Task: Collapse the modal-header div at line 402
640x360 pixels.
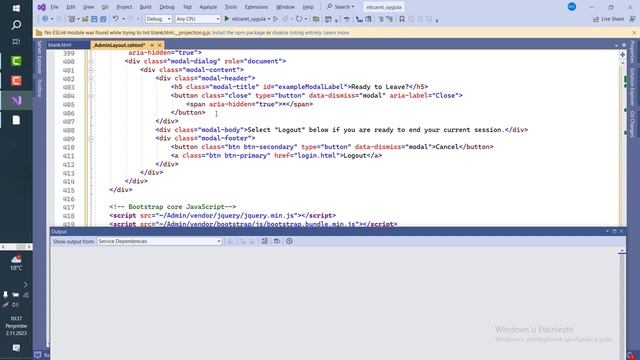Action: (x=91, y=78)
